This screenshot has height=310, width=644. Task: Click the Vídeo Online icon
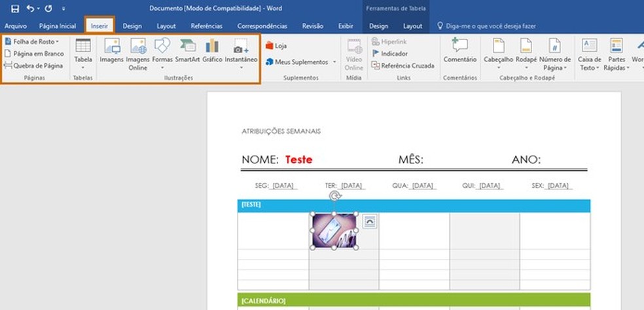(x=354, y=54)
